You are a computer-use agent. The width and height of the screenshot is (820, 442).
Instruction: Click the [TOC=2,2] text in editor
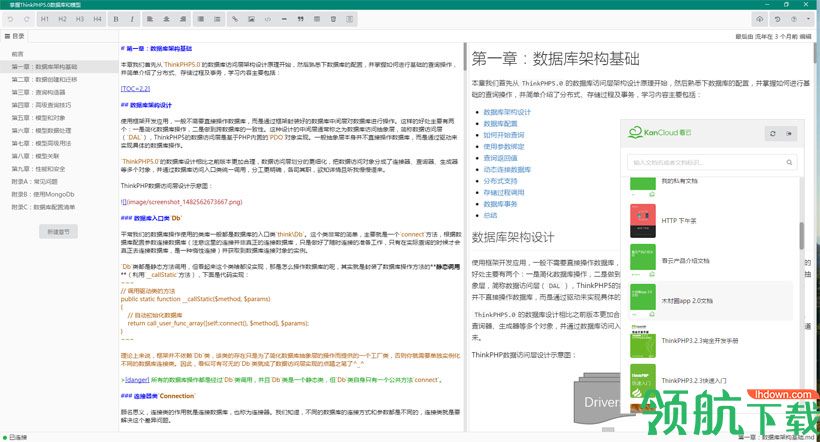(x=135, y=89)
